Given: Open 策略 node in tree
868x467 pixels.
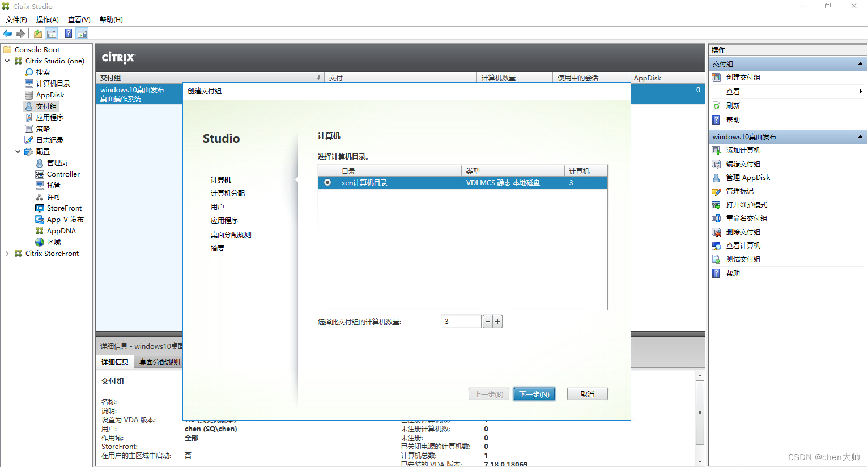Looking at the screenshot, I should pyautogui.click(x=42, y=129).
